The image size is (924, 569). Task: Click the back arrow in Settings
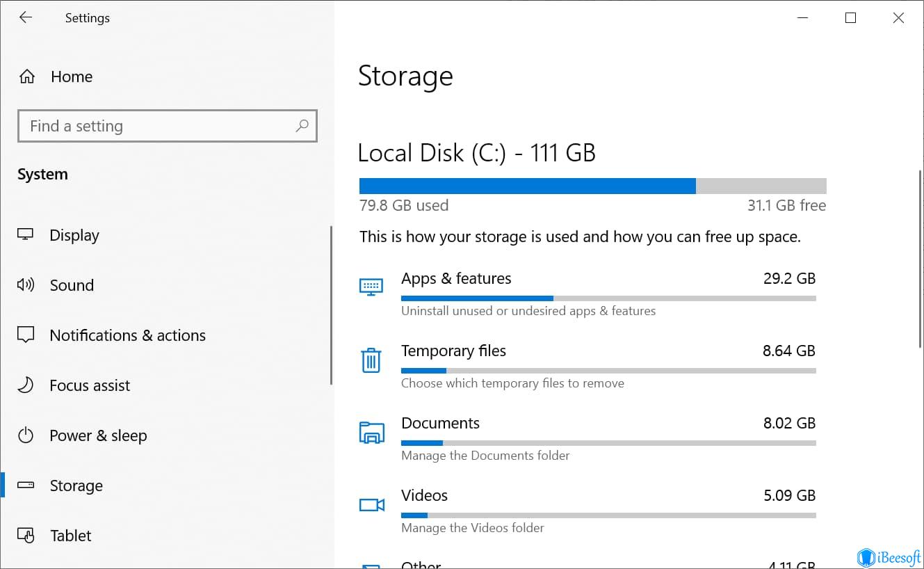click(x=26, y=18)
